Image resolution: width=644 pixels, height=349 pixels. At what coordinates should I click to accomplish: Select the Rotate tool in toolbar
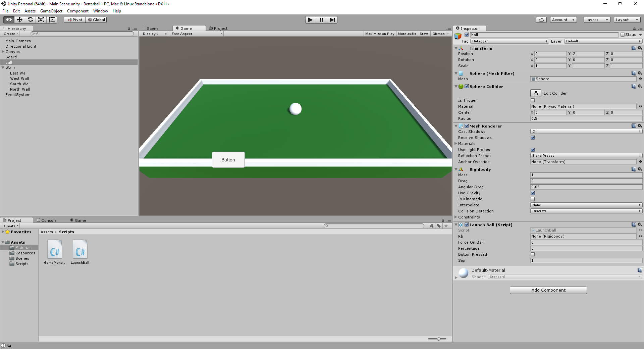pyautogui.click(x=31, y=20)
